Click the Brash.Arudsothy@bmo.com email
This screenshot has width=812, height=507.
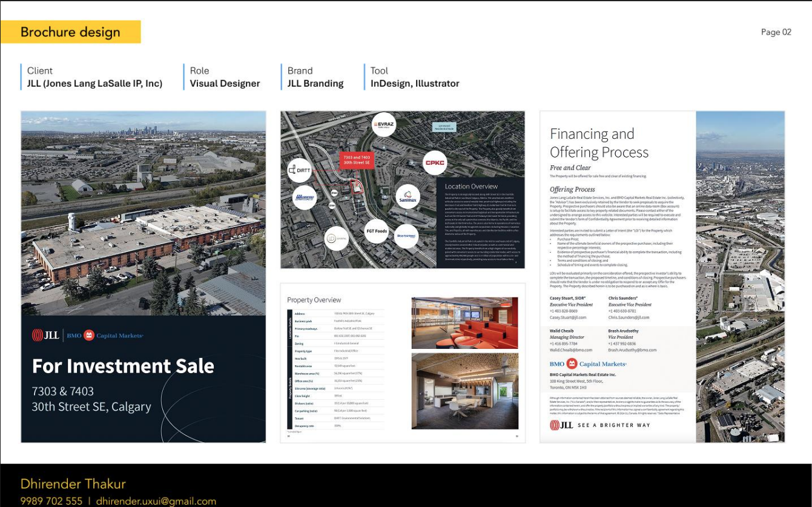(632, 350)
